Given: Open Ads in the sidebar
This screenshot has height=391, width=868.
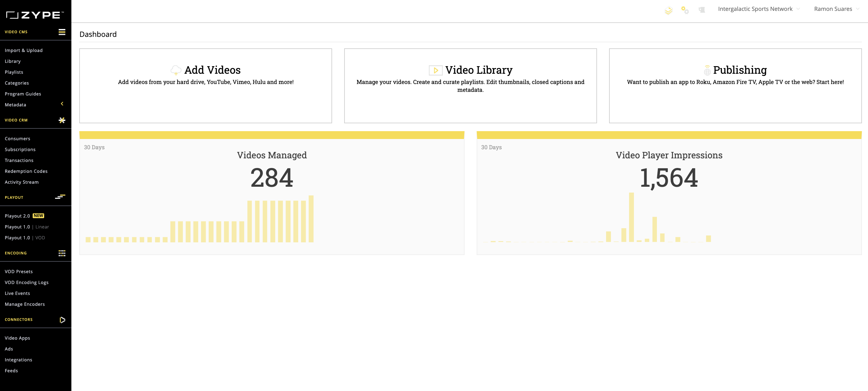Looking at the screenshot, I should pos(9,349).
